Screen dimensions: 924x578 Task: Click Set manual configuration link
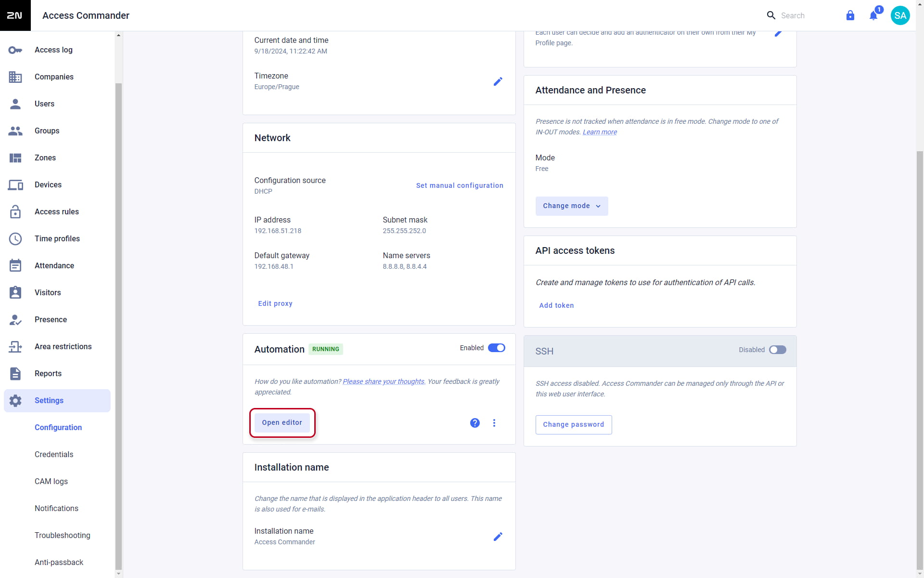click(460, 185)
